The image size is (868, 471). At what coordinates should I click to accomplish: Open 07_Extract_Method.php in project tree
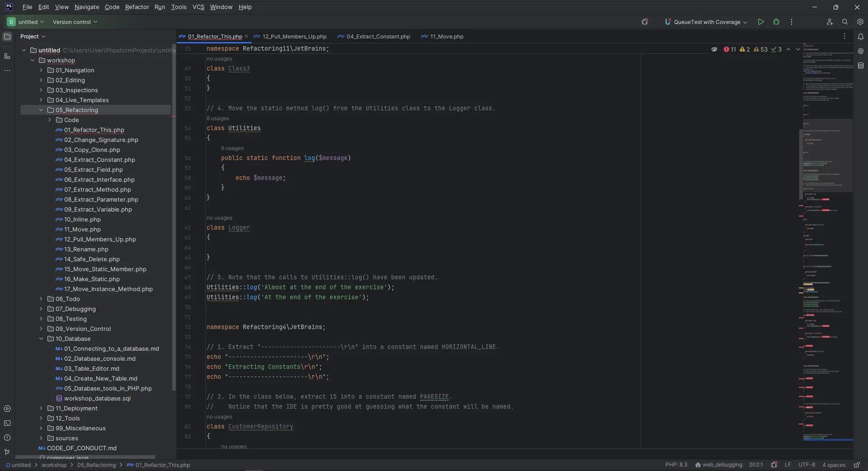tap(97, 189)
